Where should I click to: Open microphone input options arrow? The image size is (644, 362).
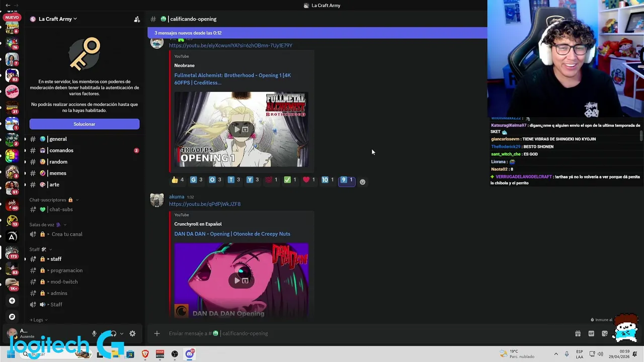[103, 334]
